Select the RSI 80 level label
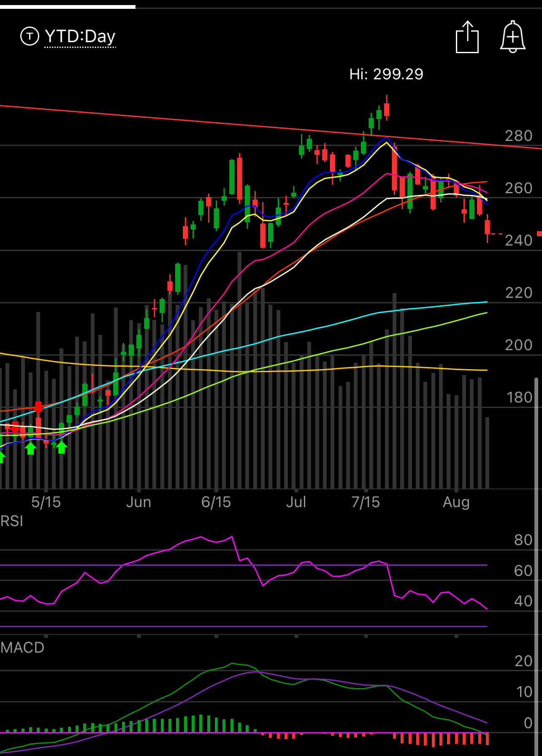This screenshot has height=756, width=542. tap(523, 540)
